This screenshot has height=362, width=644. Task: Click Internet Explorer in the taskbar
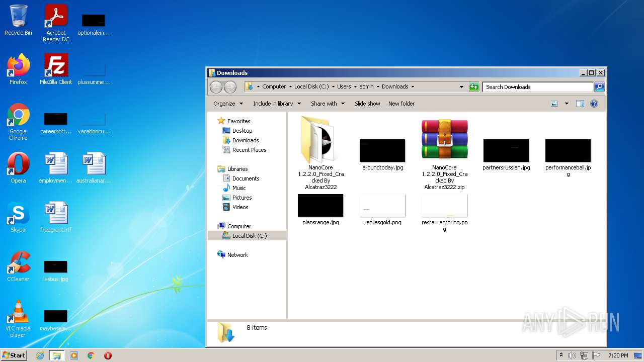[x=40, y=355]
